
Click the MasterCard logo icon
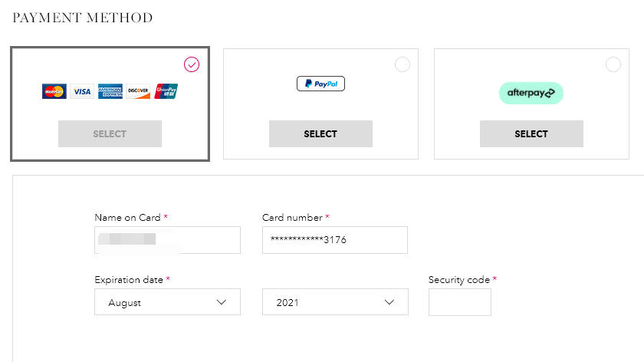pos(54,91)
